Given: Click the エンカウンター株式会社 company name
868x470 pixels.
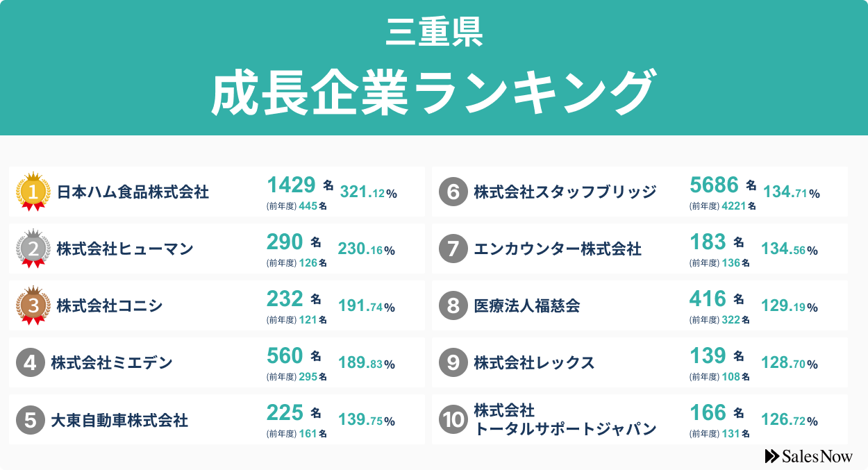Looking at the screenshot, I should click(x=557, y=249).
